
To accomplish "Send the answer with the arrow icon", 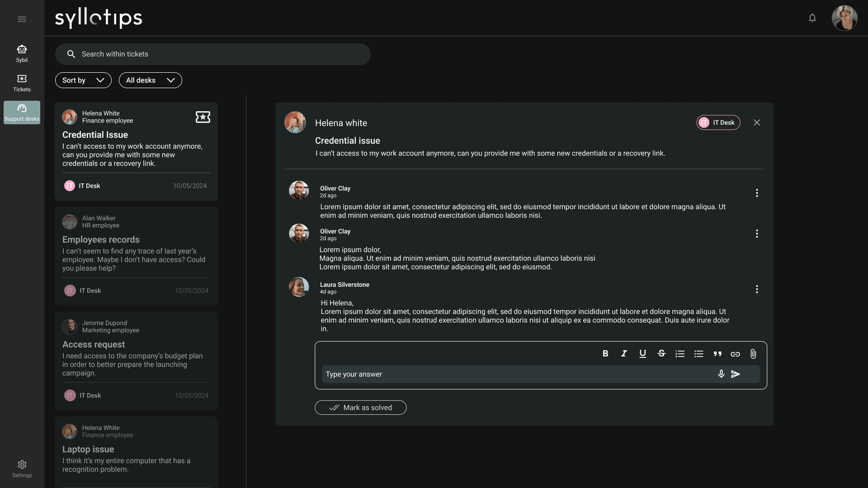I will (736, 374).
